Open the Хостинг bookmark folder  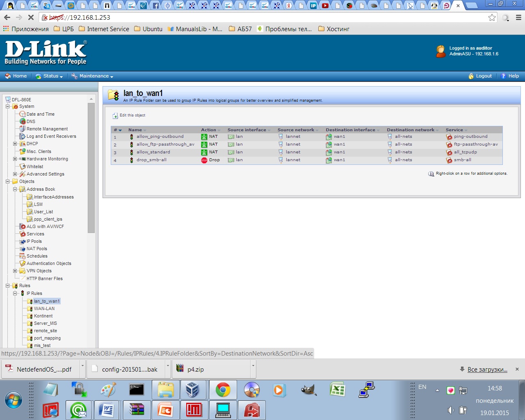pyautogui.click(x=334, y=29)
